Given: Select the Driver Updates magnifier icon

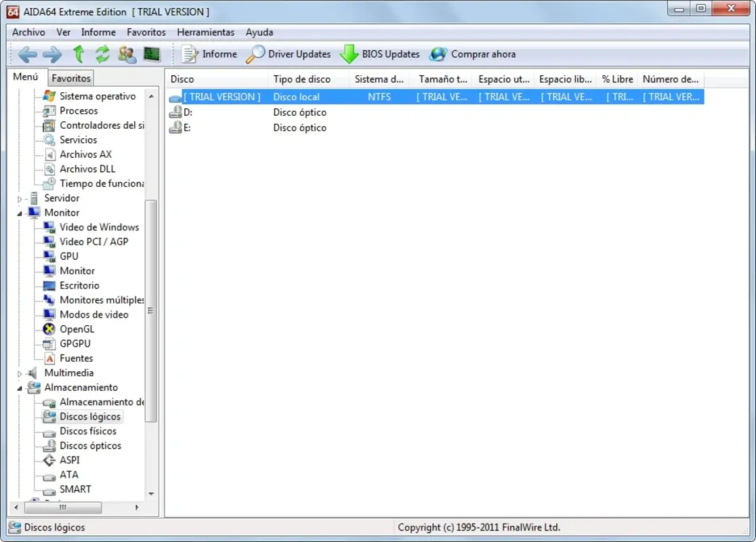Looking at the screenshot, I should coord(255,54).
